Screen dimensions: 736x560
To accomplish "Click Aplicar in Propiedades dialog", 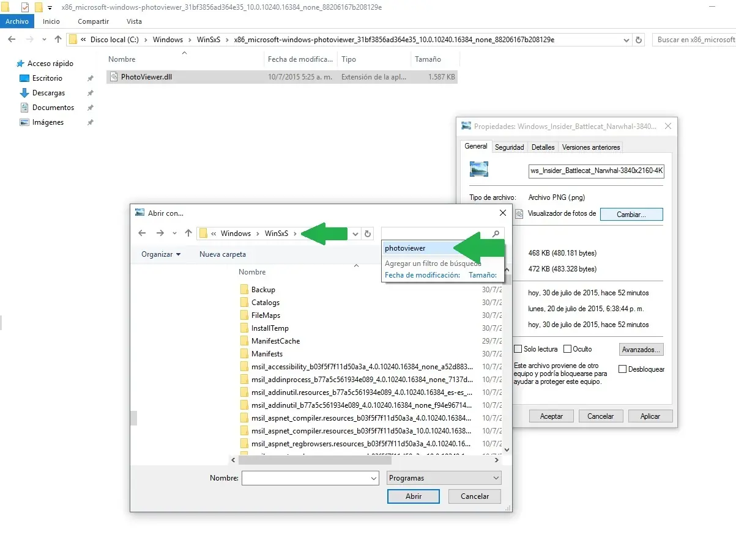I will [650, 416].
